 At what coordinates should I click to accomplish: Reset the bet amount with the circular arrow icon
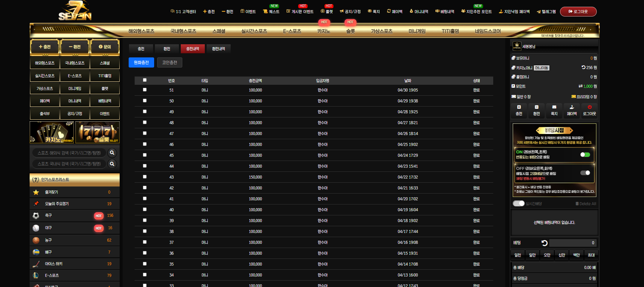point(545,243)
